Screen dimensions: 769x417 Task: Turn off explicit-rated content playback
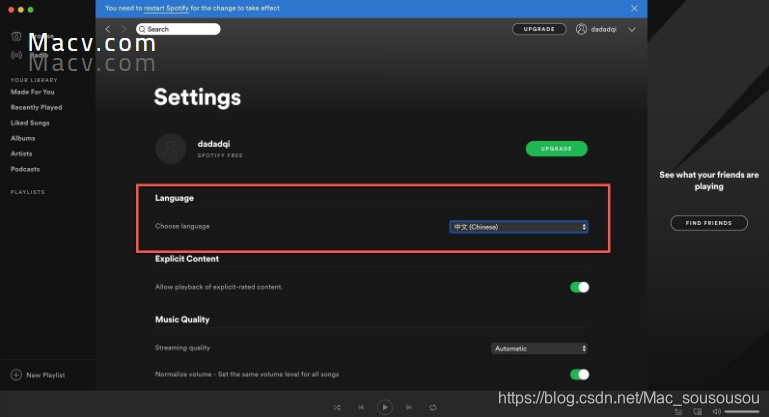(579, 287)
